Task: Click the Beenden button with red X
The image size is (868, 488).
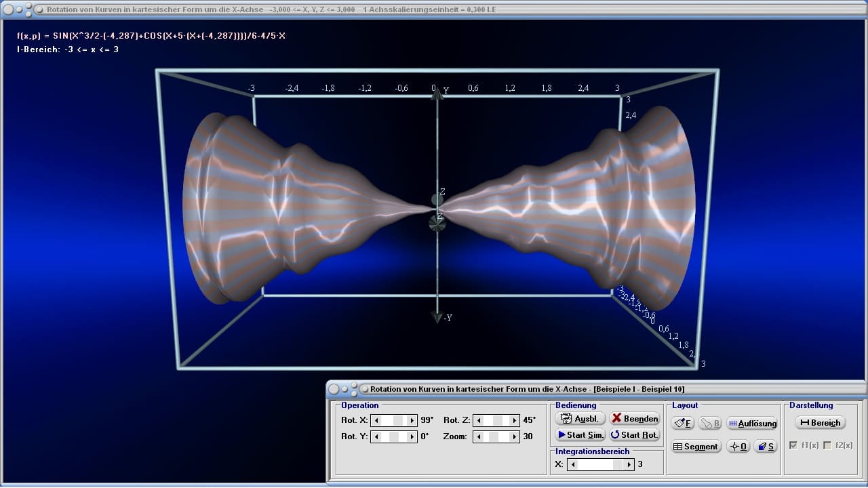Action: coord(634,419)
